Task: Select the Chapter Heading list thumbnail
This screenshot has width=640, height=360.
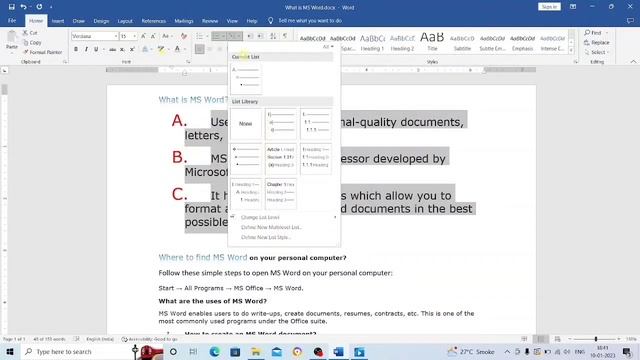Action: click(281, 193)
